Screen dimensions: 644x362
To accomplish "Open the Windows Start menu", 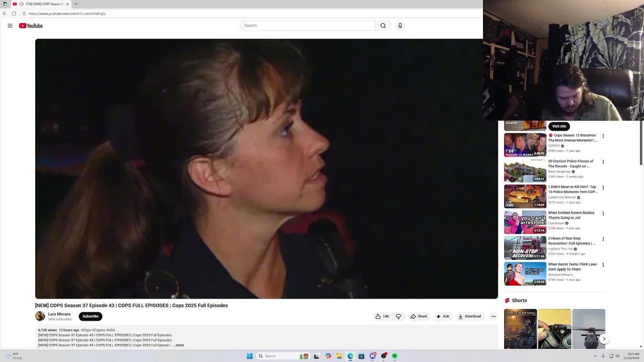I will click(x=250, y=356).
